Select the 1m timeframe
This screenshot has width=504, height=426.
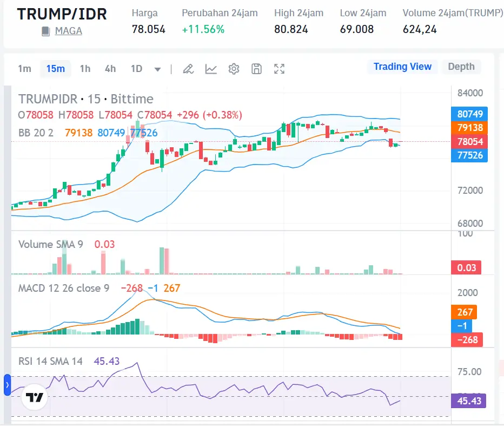coord(25,69)
